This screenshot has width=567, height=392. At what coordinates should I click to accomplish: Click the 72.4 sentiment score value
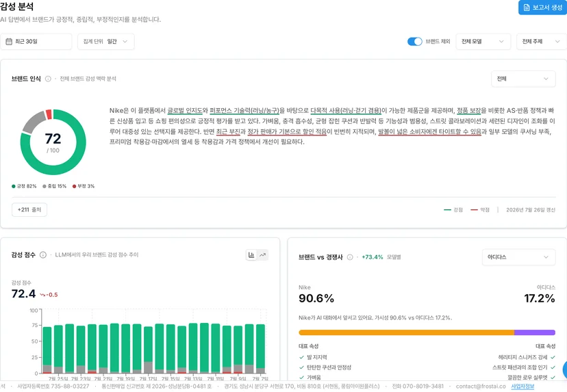[x=23, y=293]
